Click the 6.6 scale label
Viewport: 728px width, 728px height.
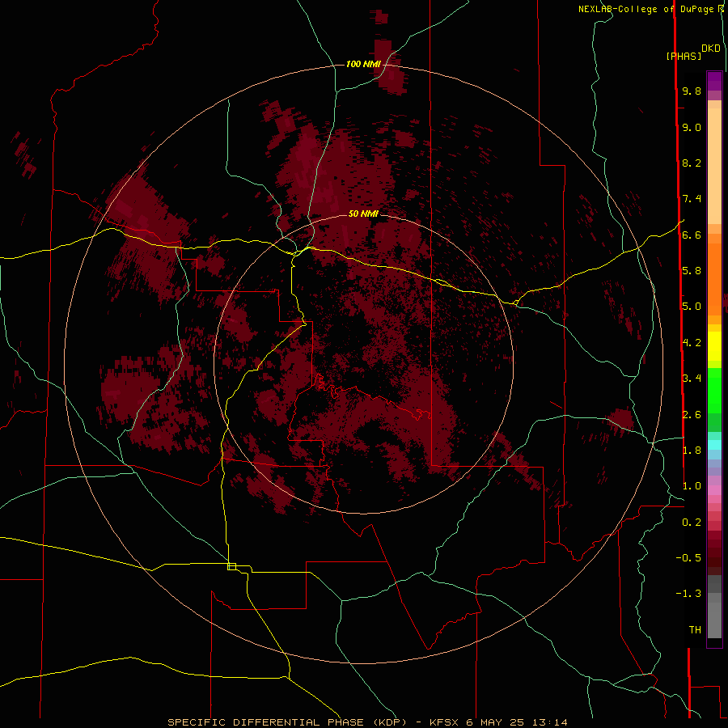point(692,235)
